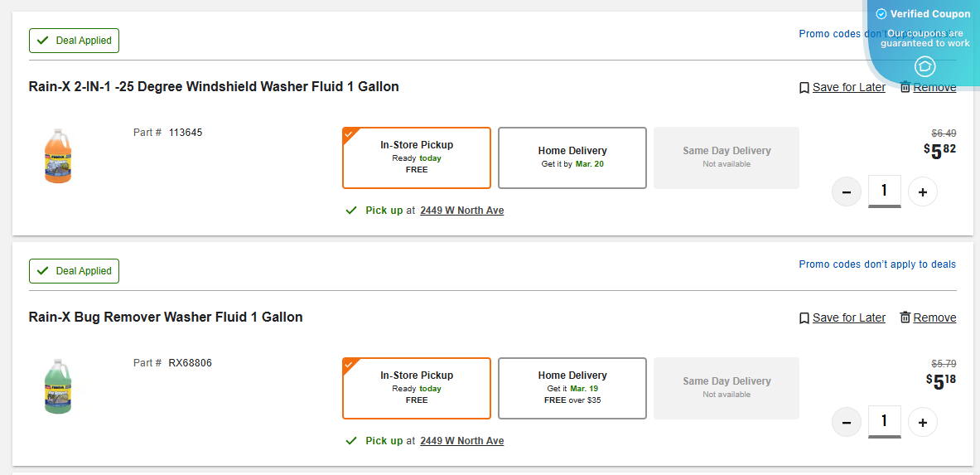The image size is (980, 475).
Task: Click the bookmark icon for Bug Remover fluid
Action: pos(804,318)
